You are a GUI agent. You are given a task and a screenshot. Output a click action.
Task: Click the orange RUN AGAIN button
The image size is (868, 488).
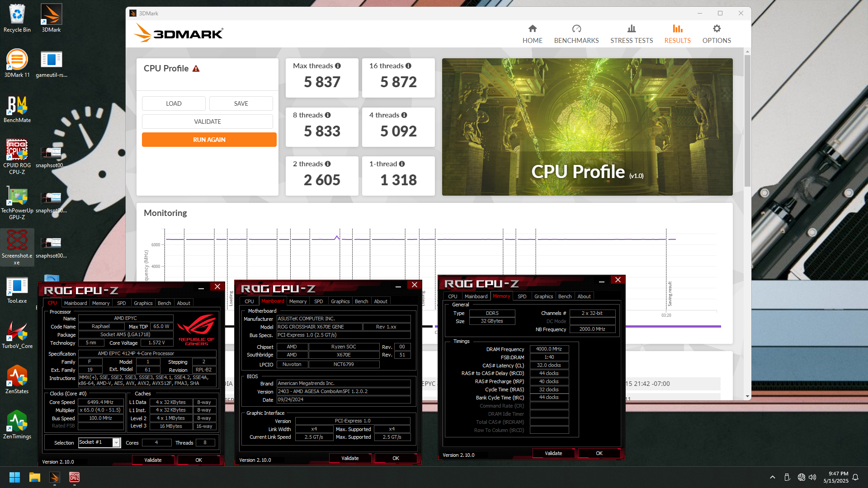[x=209, y=140]
